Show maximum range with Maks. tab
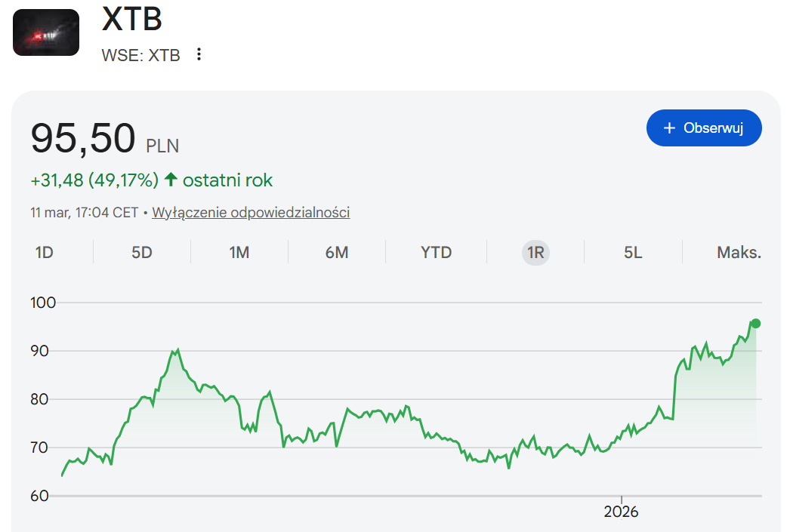Screen dimensions: 790x532 [x=739, y=252]
